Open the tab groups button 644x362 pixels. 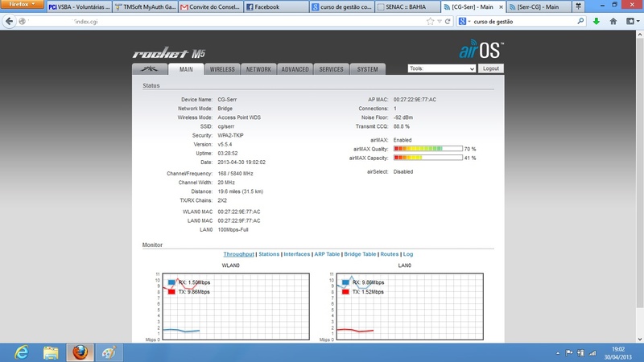point(579,6)
